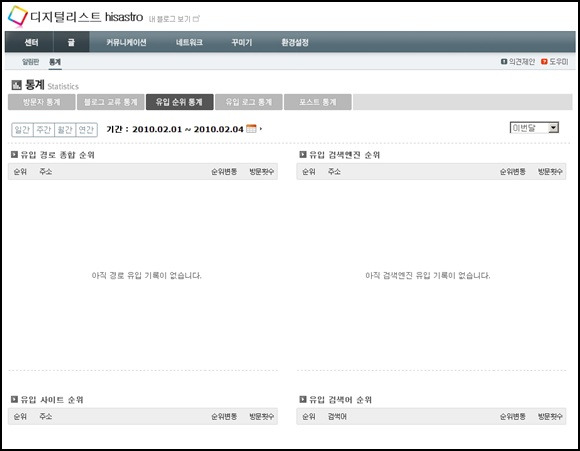Click arrow icon beside 유입 검색엔진 순위
Viewport: 580px width, 451px height.
pyautogui.click(x=303, y=154)
